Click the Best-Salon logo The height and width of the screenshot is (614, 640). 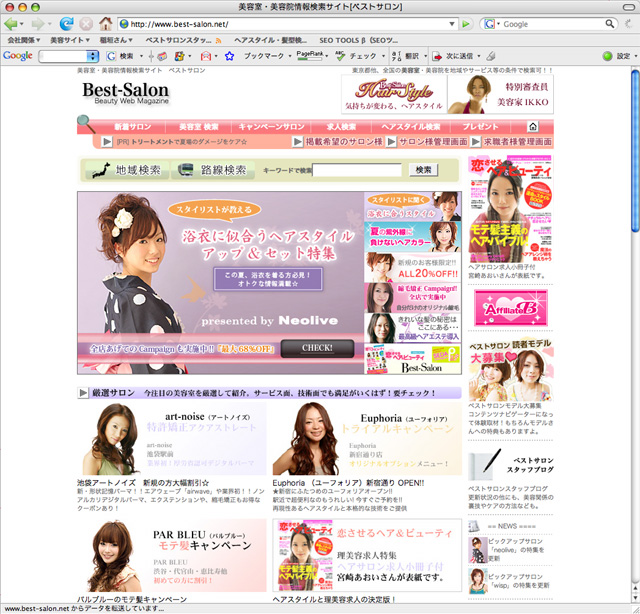tap(126, 93)
